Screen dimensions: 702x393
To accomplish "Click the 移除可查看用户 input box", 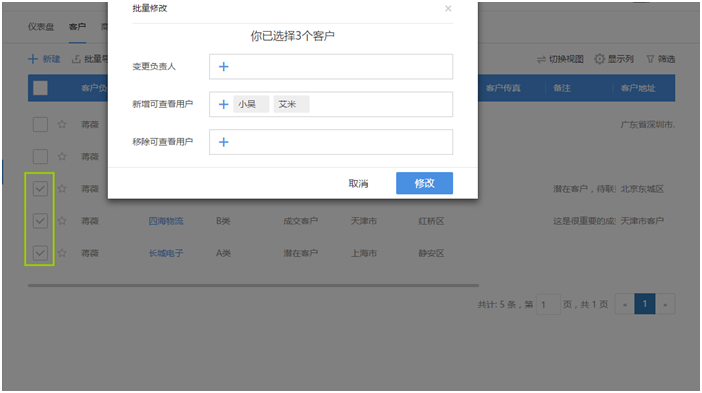I will point(331,142).
